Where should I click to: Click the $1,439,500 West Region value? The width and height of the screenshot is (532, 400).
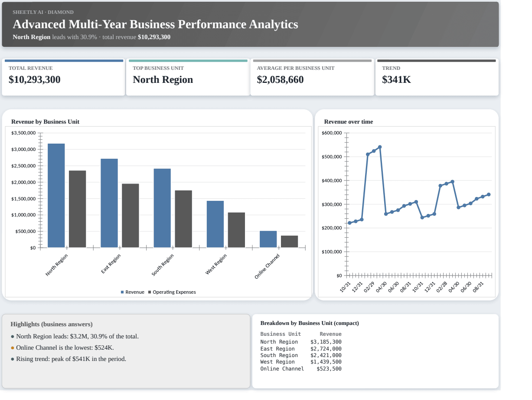326,362
